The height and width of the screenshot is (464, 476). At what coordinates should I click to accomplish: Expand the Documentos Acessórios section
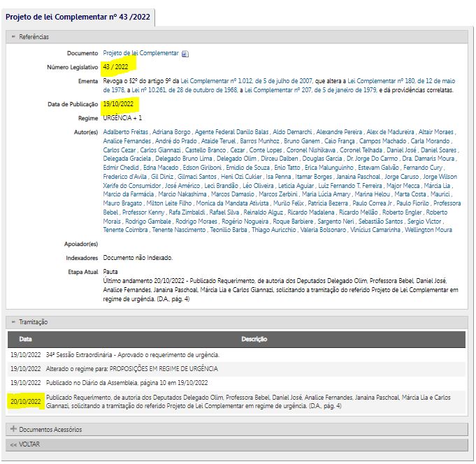tap(50, 429)
